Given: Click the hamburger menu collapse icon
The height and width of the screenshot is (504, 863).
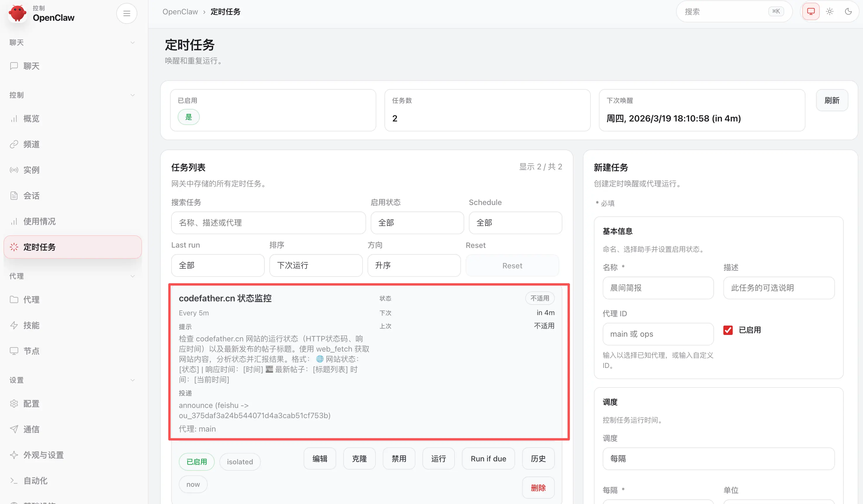Looking at the screenshot, I should [x=127, y=13].
